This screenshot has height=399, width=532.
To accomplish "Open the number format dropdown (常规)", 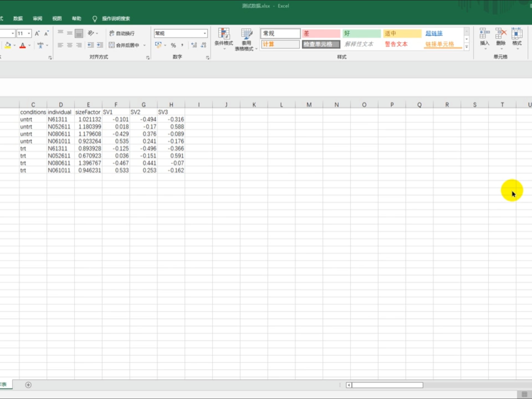I will 205,34.
